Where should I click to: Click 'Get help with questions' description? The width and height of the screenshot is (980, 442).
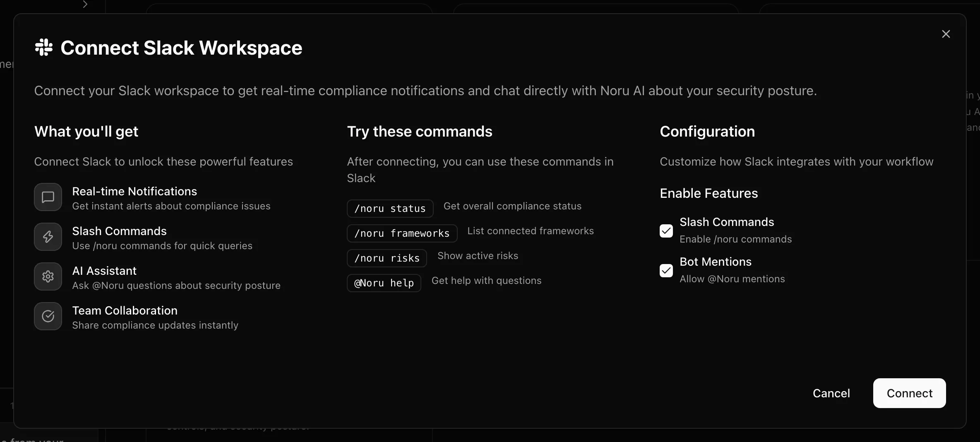pos(486,281)
